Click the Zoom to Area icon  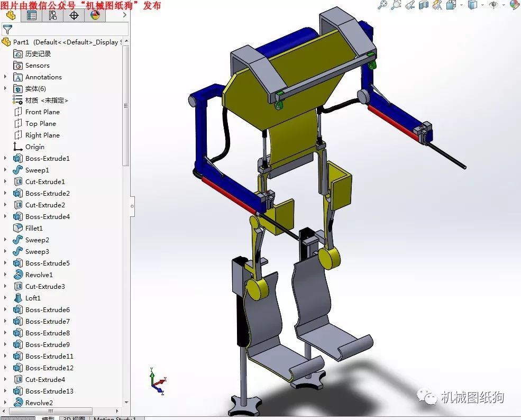click(x=396, y=5)
